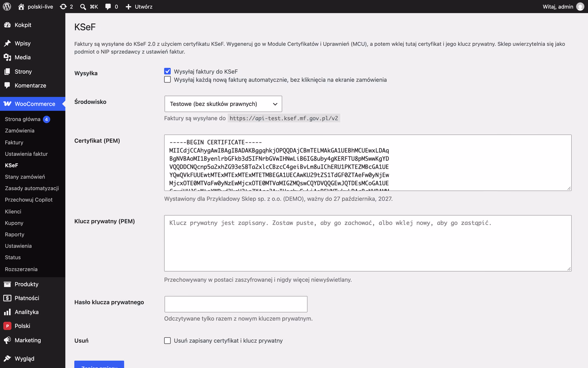The height and width of the screenshot is (368, 588).
Task: Open the admin user avatar
Action: [x=580, y=7]
